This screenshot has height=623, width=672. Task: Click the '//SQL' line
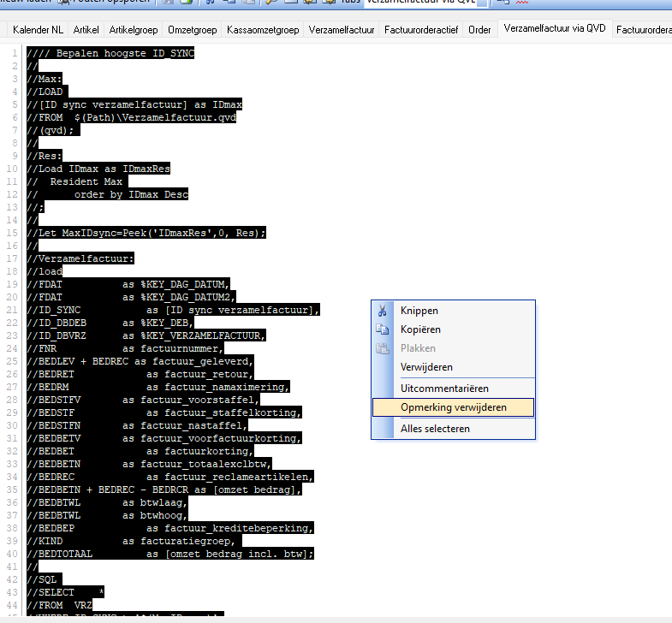pos(45,580)
